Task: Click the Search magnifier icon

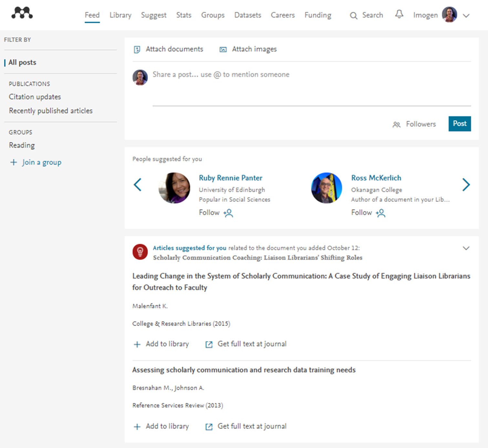Action: [354, 15]
